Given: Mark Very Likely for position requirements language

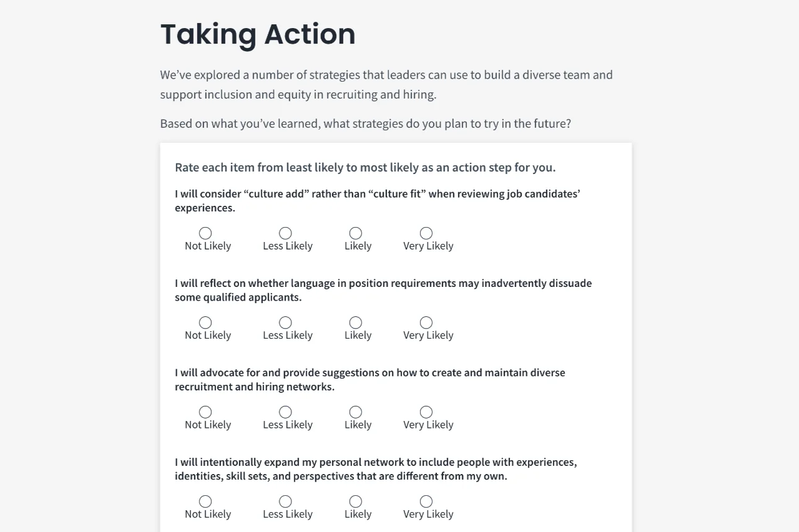Looking at the screenshot, I should [426, 322].
